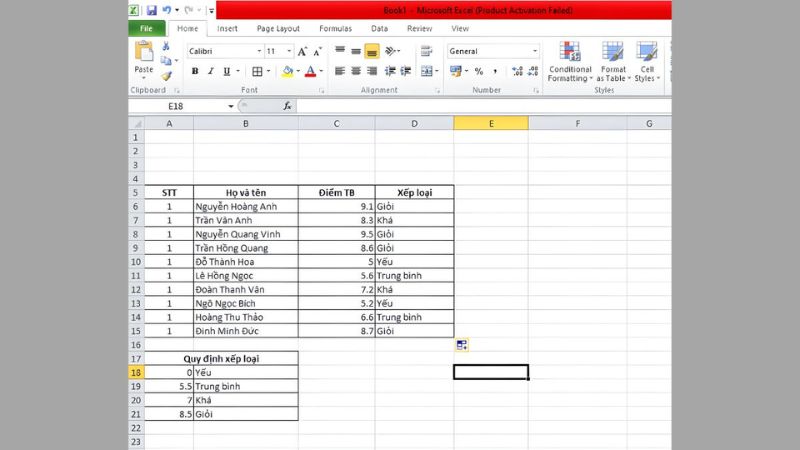This screenshot has width=800, height=450.
Task: Undo the last action
Action: [x=166, y=10]
